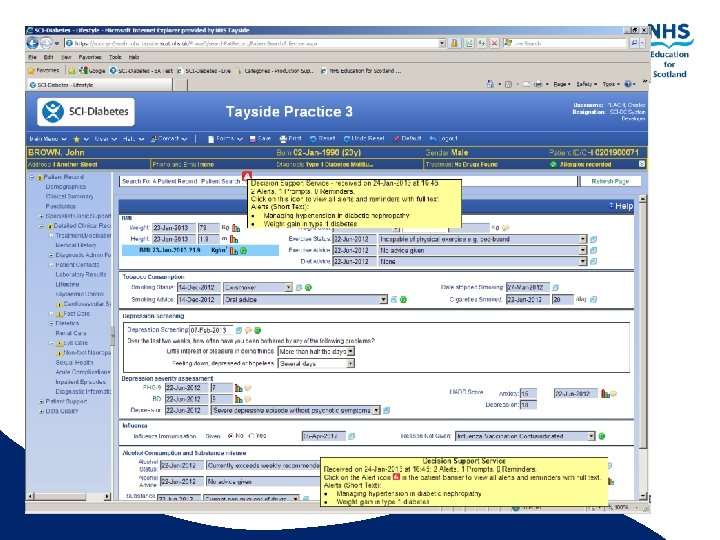Open the BDI score chart icon
Screen dimensions: 720x540
coord(238,399)
